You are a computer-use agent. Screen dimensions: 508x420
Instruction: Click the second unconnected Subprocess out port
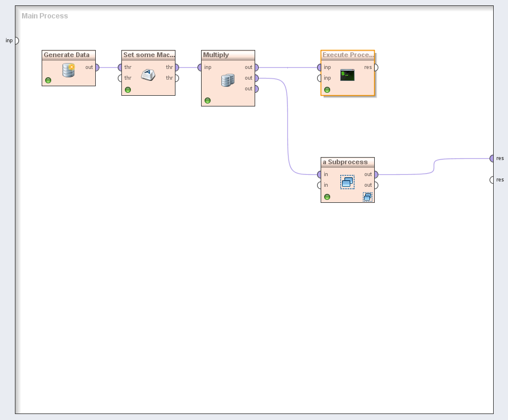(375, 185)
